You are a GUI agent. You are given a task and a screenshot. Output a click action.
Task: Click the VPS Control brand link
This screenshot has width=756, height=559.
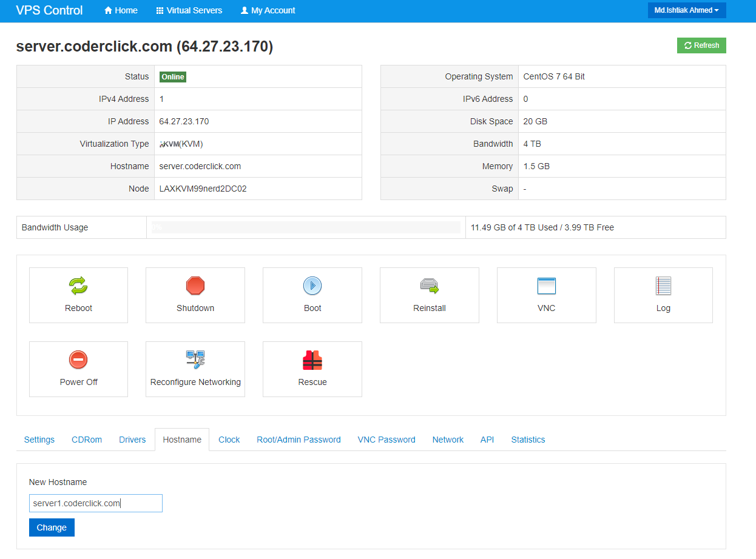coord(50,10)
